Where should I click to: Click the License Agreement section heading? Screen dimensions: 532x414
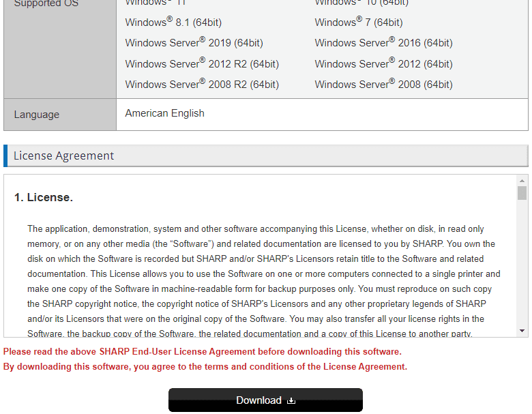click(x=64, y=156)
